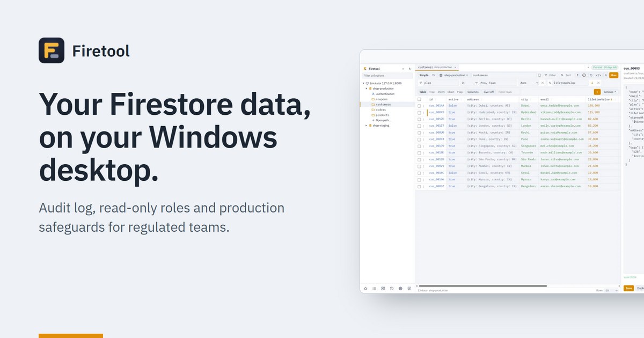Open the Auto type dropdown
Screen dimensions: 644x338
[528, 83]
